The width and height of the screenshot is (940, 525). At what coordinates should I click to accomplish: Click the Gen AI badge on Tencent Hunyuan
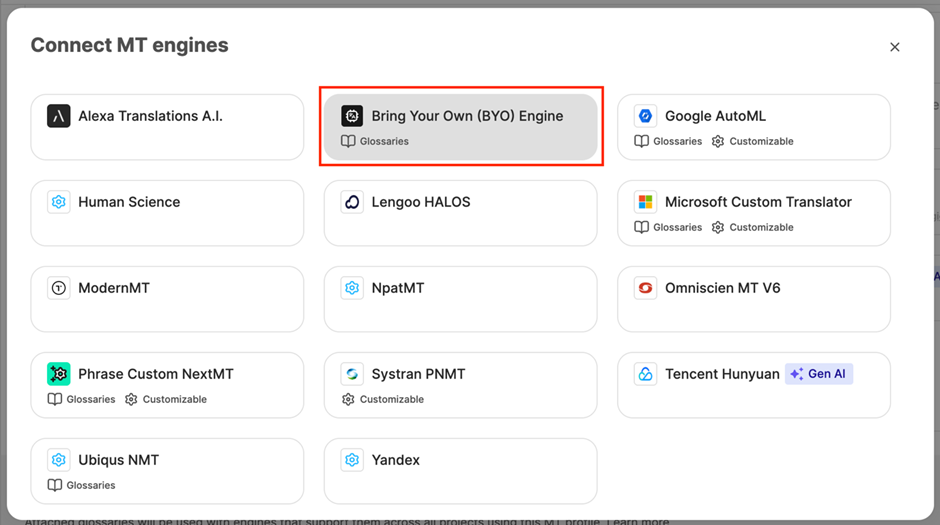(x=818, y=374)
